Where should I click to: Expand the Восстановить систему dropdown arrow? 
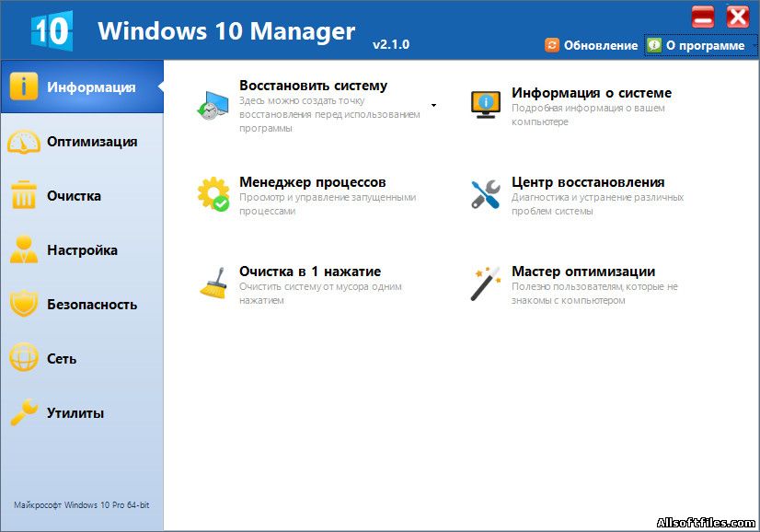(433, 105)
